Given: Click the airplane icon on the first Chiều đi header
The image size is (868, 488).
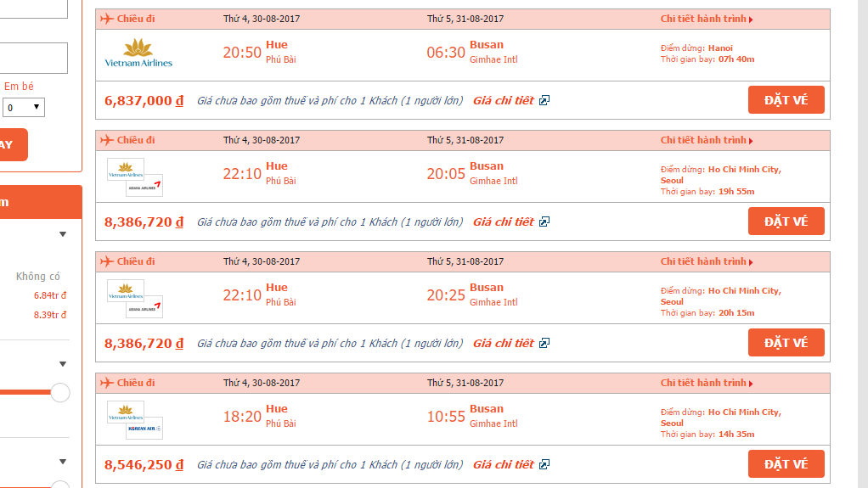Looking at the screenshot, I should 107,19.
